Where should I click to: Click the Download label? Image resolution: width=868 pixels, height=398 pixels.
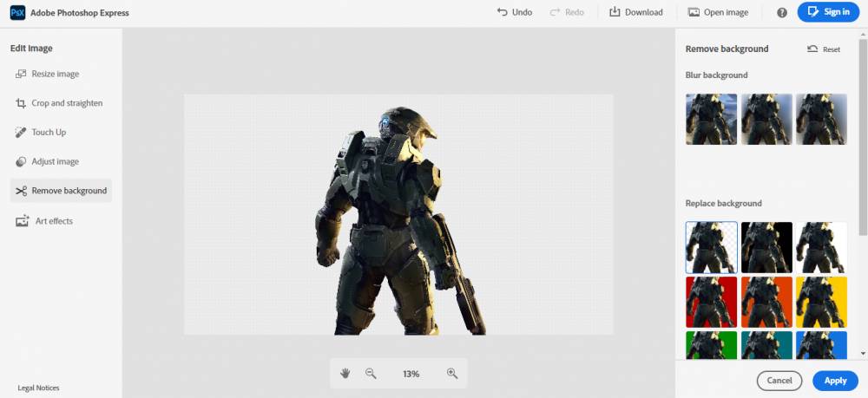click(644, 11)
